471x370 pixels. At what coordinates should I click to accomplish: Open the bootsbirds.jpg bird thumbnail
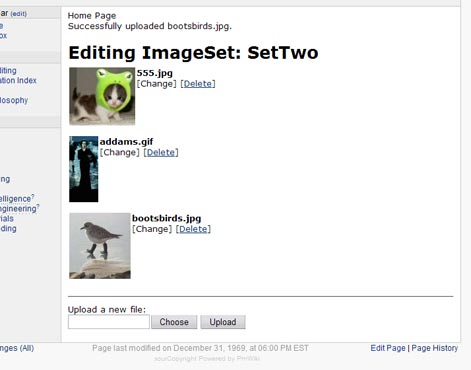100,246
